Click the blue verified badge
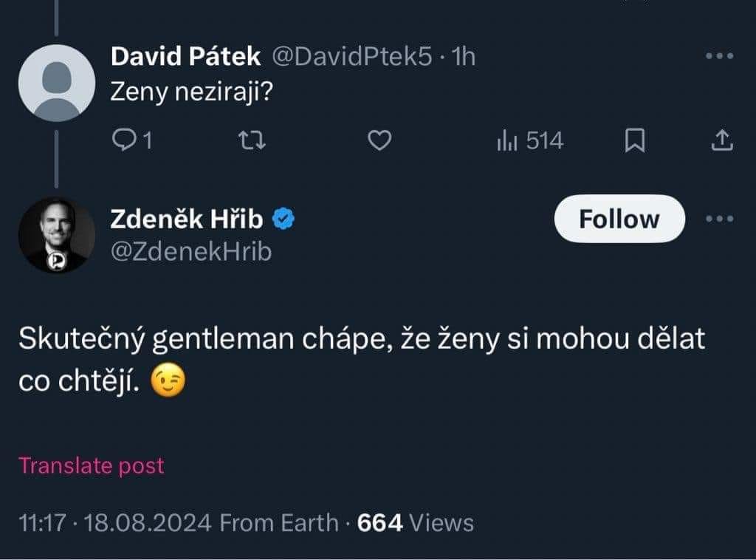The width and height of the screenshot is (756, 560). pos(284,219)
